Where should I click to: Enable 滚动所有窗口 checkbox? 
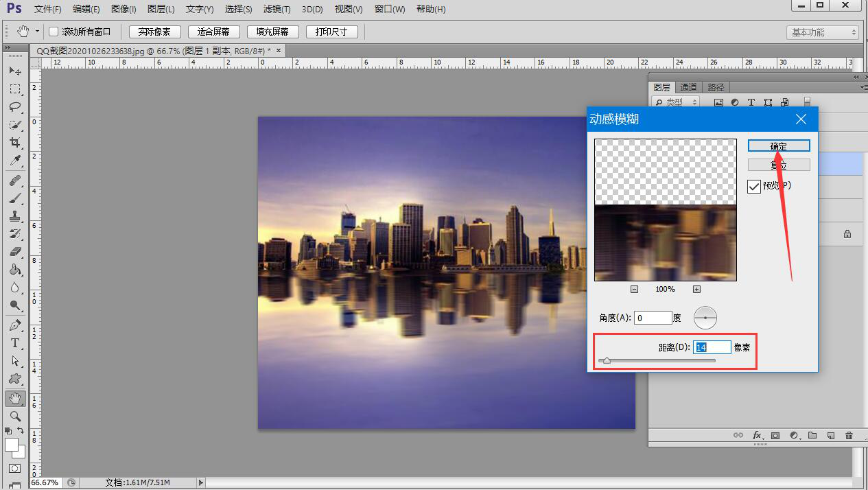coord(54,32)
